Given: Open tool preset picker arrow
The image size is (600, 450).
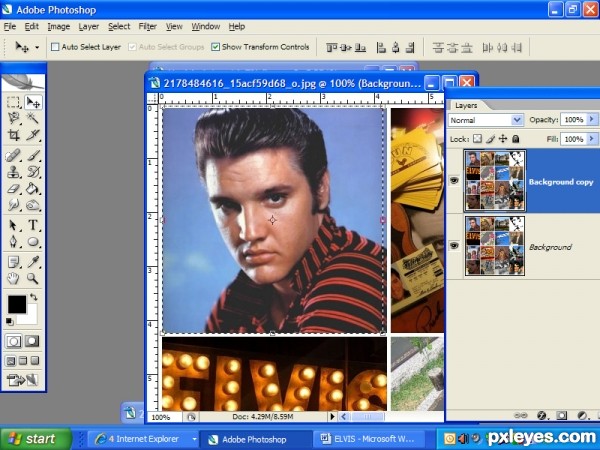Looking at the screenshot, I should (37, 47).
